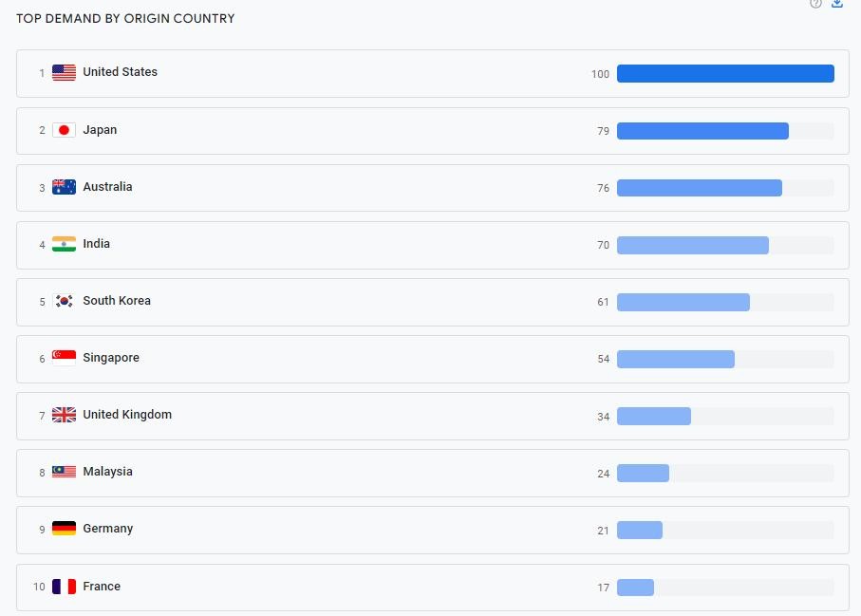Click the Australia flag icon
The image size is (861, 616).
64,187
